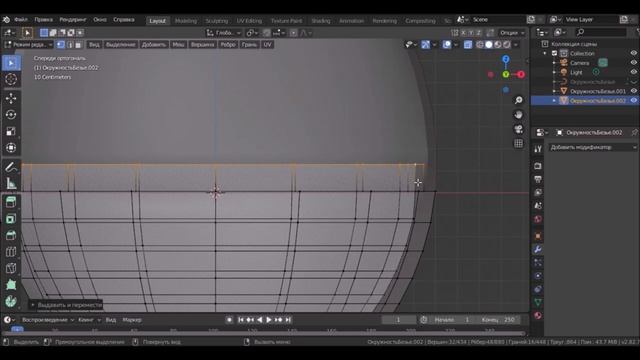This screenshot has width=640, height=360.
Task: Switch to material preview shading
Action: 498,44
